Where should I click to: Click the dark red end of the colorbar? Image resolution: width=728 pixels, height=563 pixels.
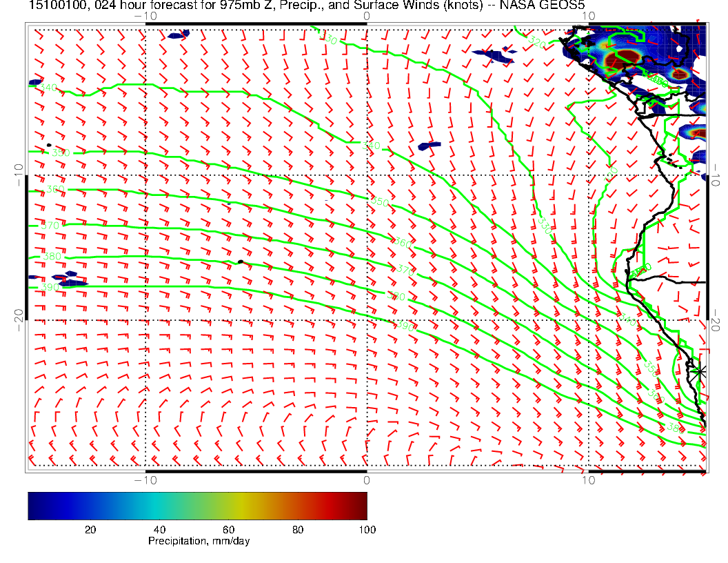tap(358, 505)
